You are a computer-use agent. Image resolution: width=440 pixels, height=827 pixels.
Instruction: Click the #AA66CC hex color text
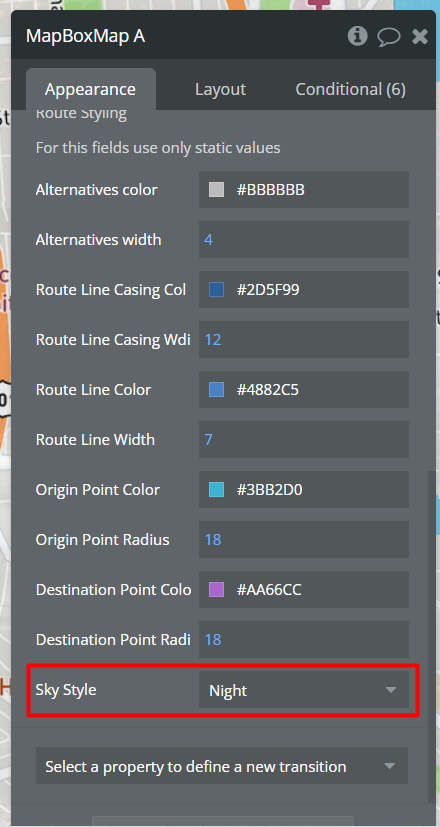pyautogui.click(x=269, y=589)
